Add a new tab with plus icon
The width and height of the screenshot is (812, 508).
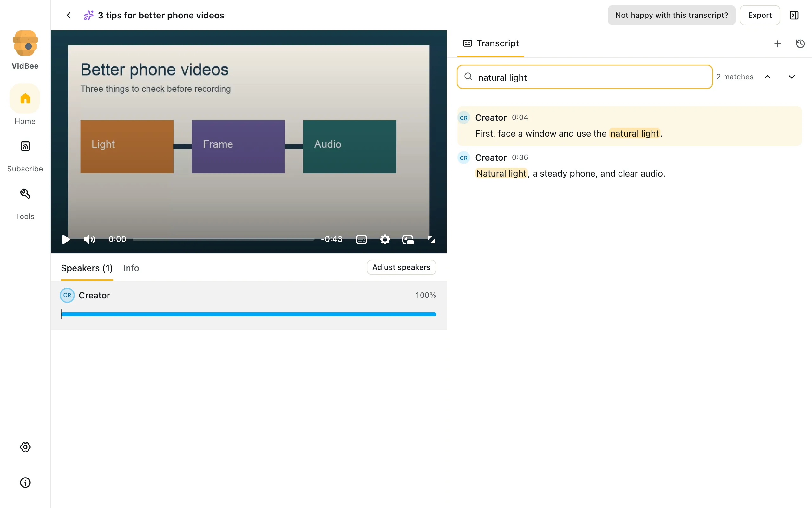point(777,44)
